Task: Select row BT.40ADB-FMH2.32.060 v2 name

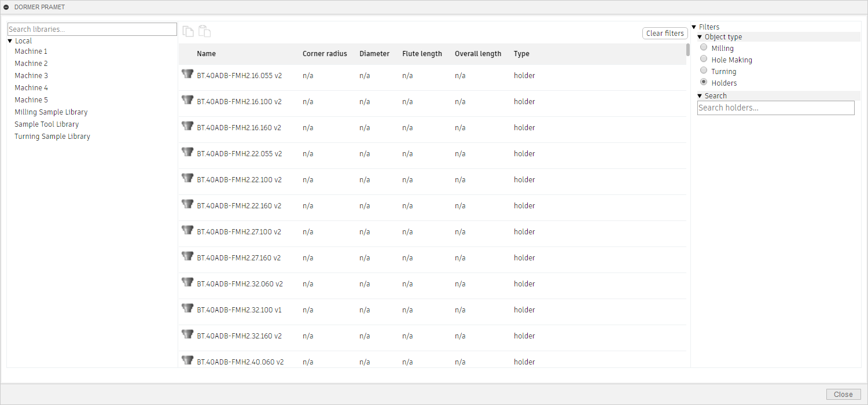Action: pos(240,284)
